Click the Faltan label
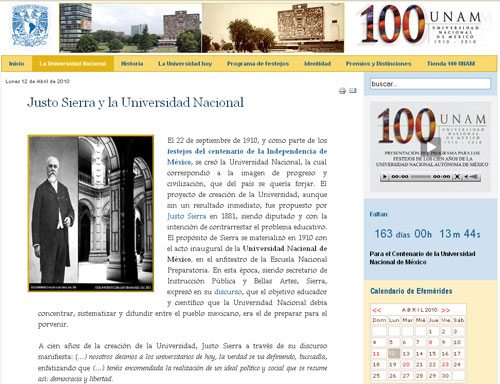Image resolution: width=500 pixels, height=384 pixels. [x=379, y=214]
